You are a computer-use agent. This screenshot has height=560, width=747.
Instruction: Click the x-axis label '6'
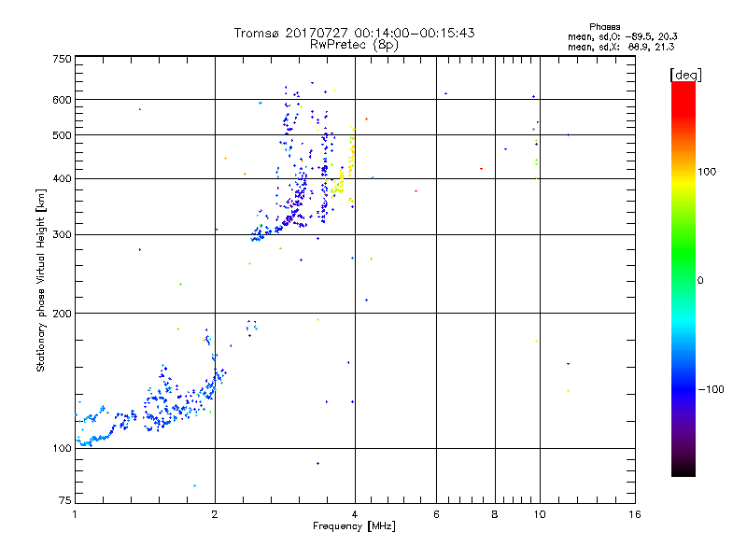(x=436, y=514)
